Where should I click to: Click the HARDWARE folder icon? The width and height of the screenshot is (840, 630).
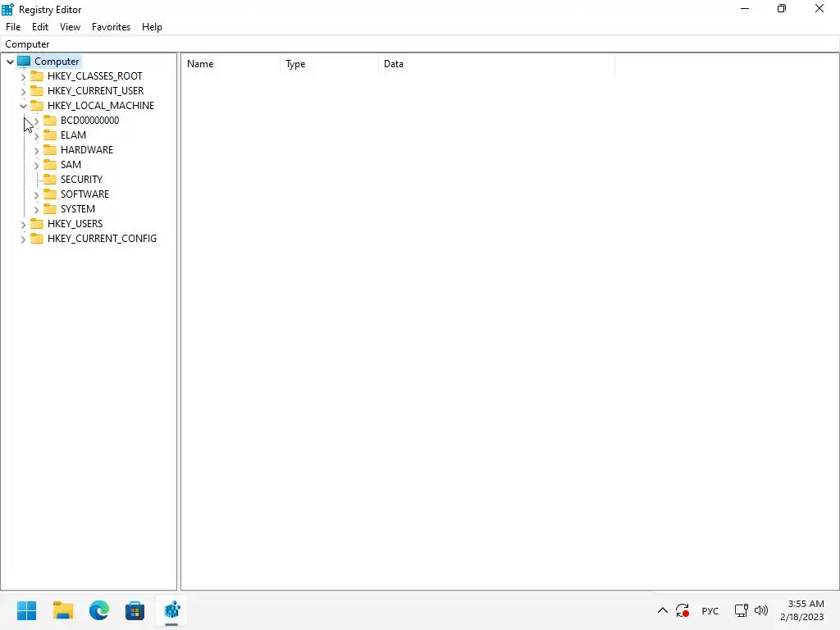coord(50,149)
